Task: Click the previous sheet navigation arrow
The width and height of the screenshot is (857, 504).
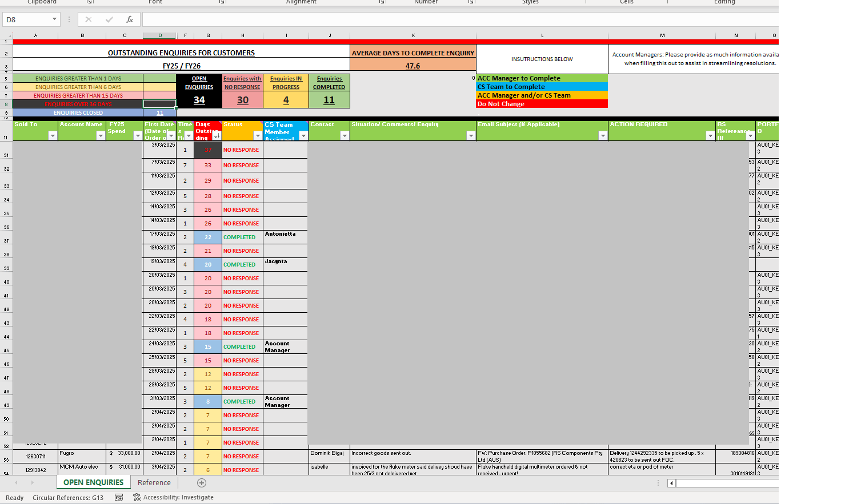Action: click(x=16, y=483)
